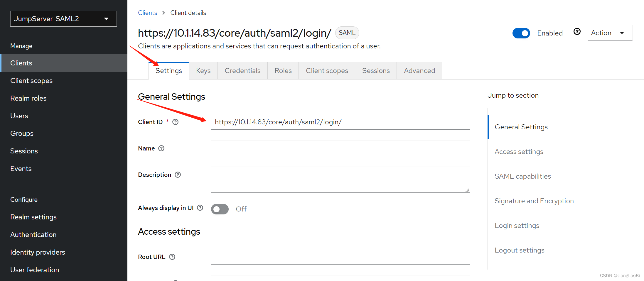Switch to the Credentials tab
644x281 pixels.
[242, 70]
